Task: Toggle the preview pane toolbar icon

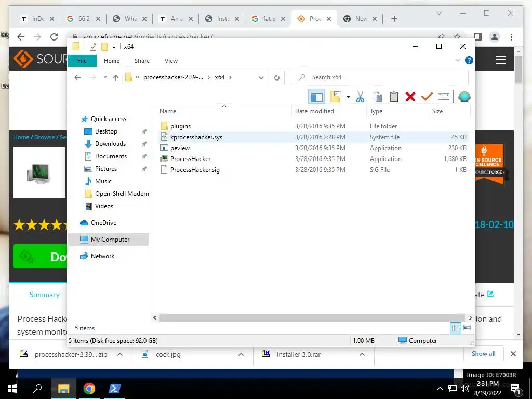Action: [x=316, y=97]
